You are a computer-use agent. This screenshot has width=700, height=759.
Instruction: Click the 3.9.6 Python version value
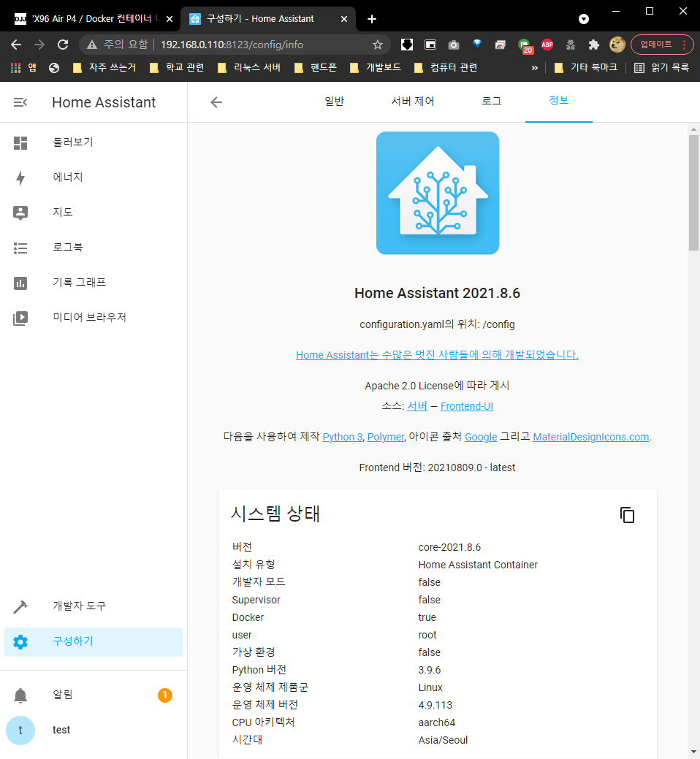(430, 671)
